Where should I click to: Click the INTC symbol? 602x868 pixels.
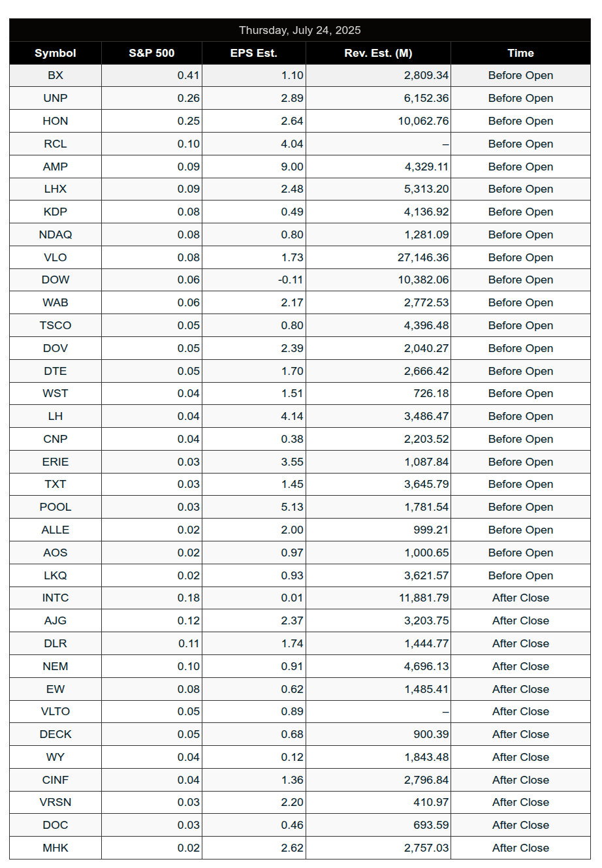tap(55, 598)
